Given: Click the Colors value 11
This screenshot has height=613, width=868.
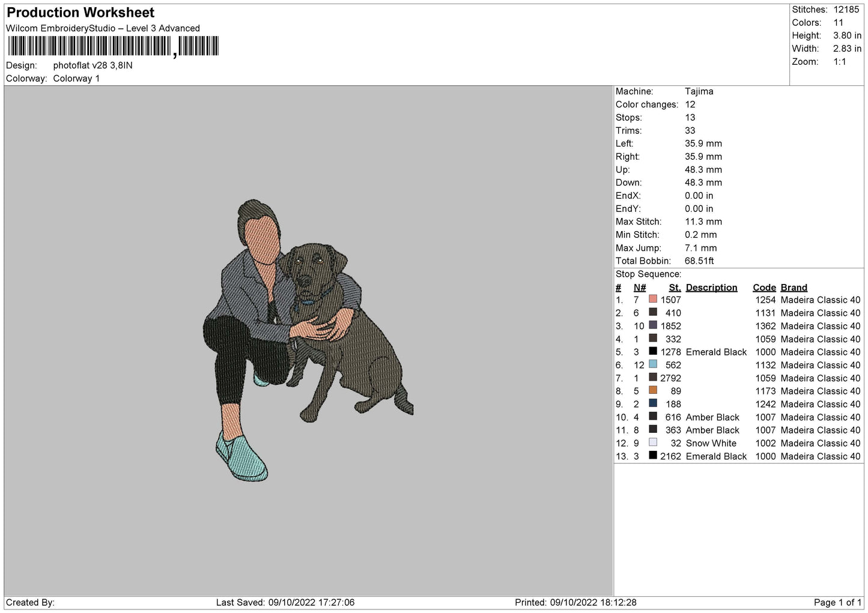Looking at the screenshot, I should point(839,23).
